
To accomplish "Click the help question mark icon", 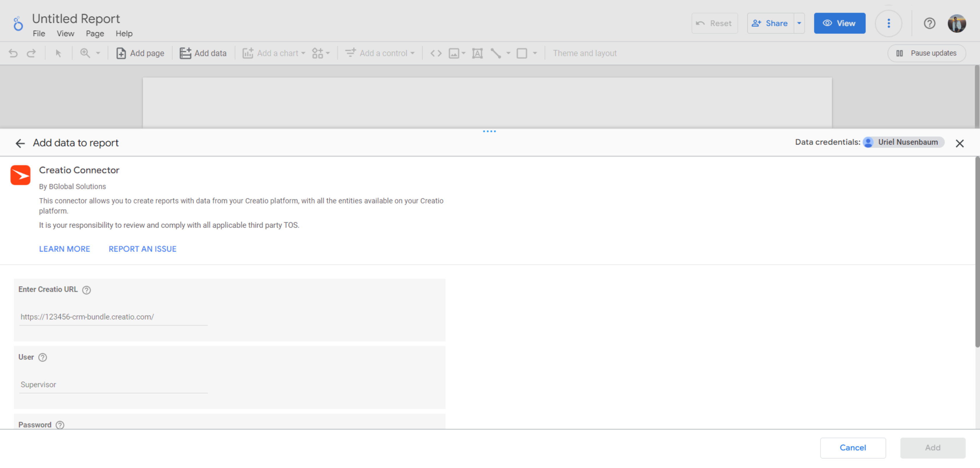I will (x=929, y=23).
